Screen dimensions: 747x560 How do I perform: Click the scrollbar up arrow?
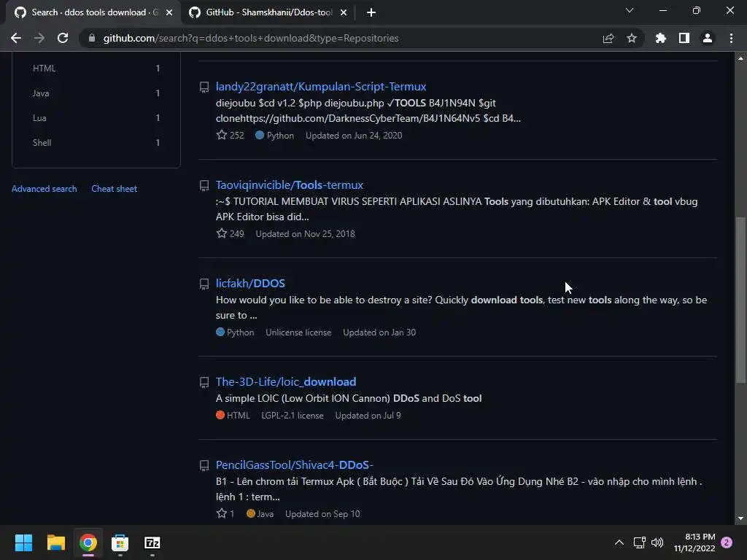740,58
